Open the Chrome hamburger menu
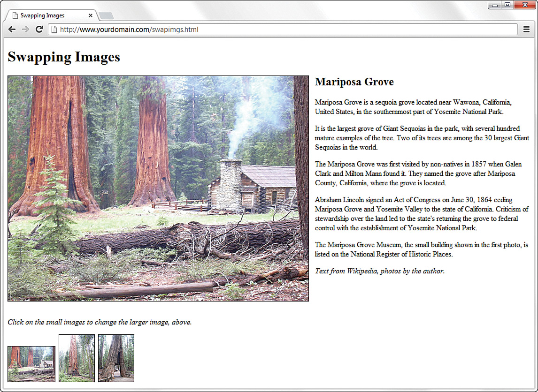538x392 pixels. (x=526, y=29)
